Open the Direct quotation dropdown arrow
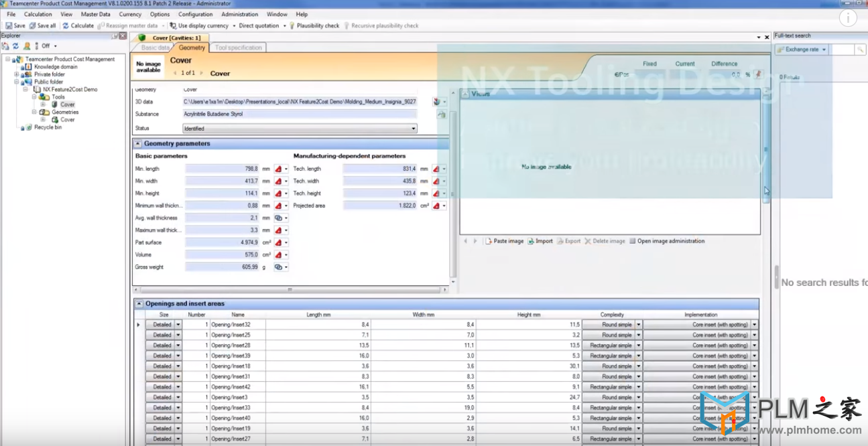 284,25
